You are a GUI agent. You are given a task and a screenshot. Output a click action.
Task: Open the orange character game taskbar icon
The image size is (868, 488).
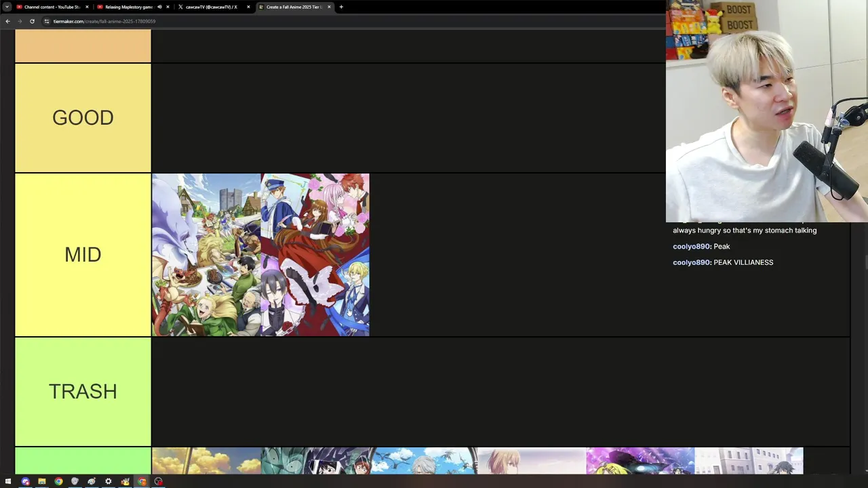(x=125, y=482)
